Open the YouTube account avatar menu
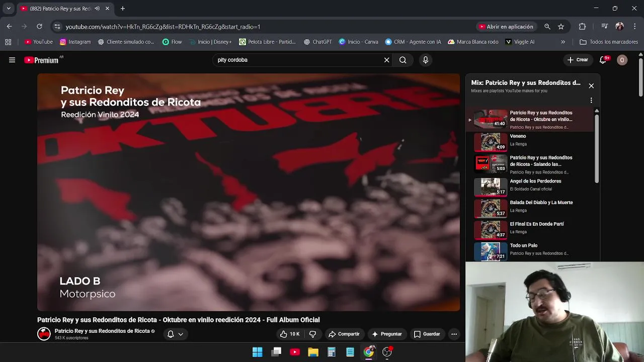This screenshot has height=362, width=644. [622, 60]
